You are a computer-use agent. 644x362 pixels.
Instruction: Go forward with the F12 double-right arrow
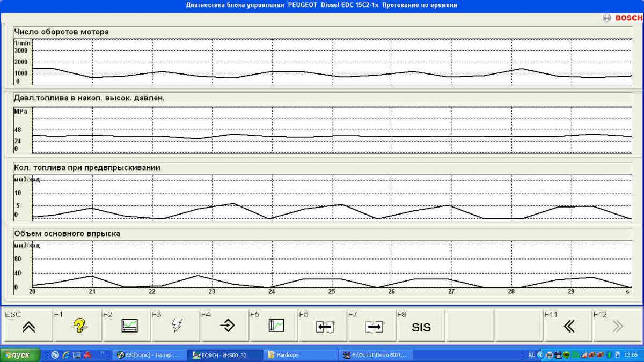click(617, 326)
